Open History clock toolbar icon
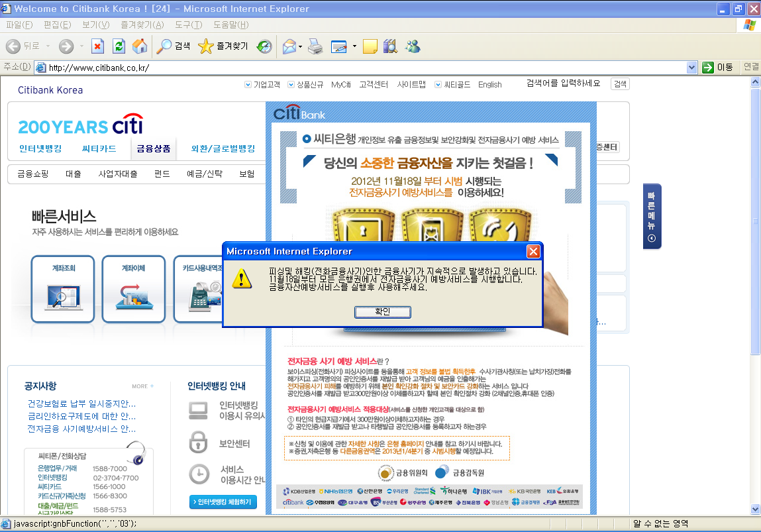The width and height of the screenshot is (761, 532). (264, 46)
